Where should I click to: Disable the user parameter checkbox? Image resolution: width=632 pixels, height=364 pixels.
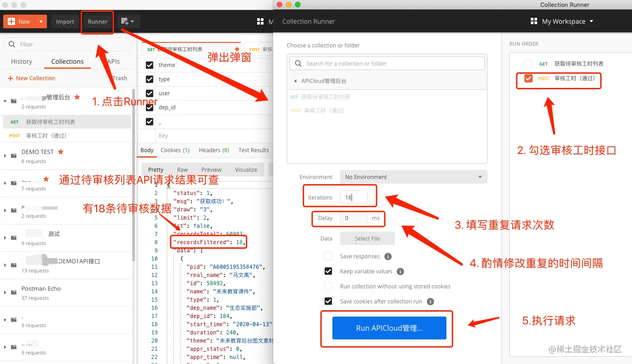point(150,93)
